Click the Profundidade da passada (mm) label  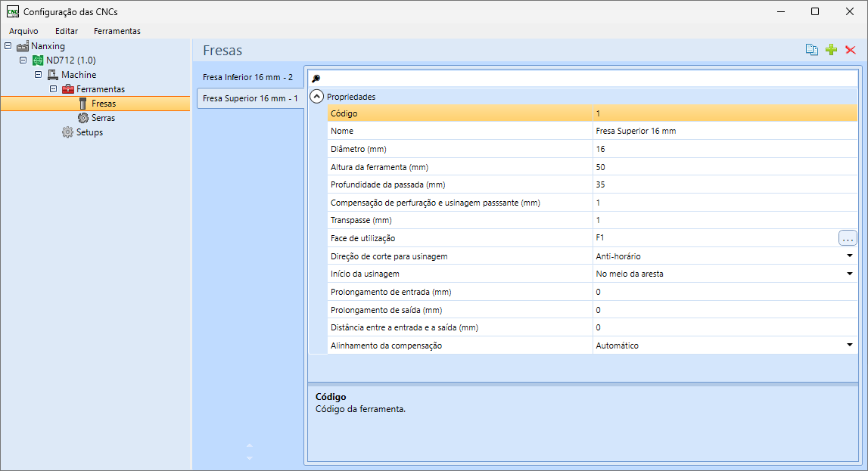click(x=387, y=184)
